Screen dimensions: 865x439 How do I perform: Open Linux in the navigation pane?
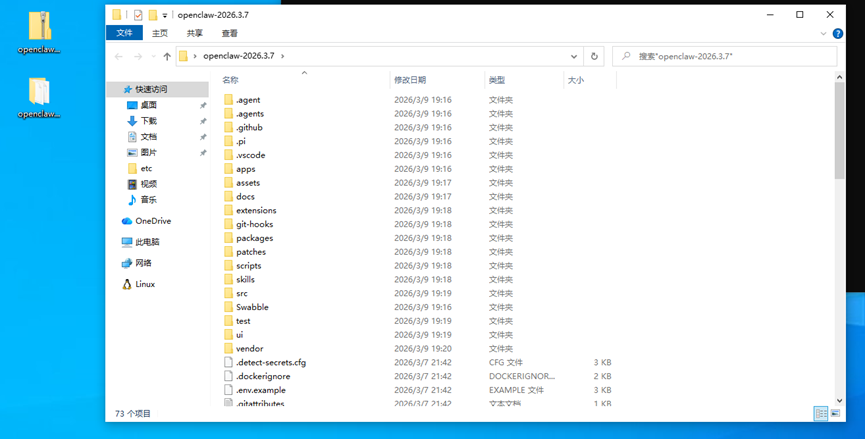[145, 284]
